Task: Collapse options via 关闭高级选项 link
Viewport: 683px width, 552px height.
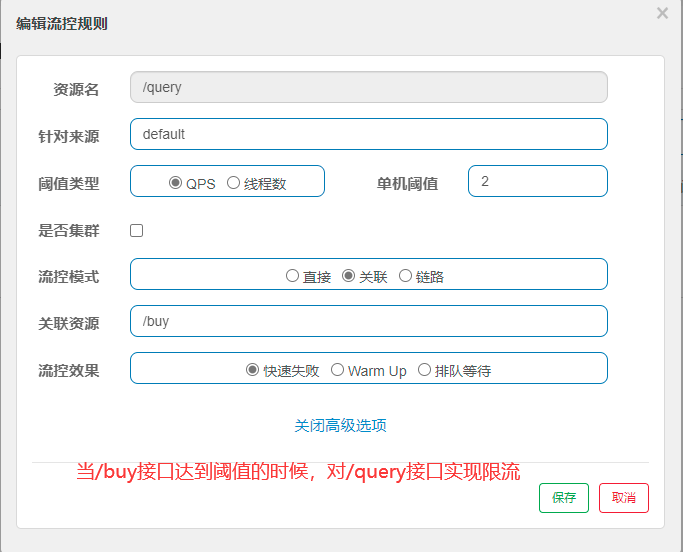Action: tap(340, 426)
